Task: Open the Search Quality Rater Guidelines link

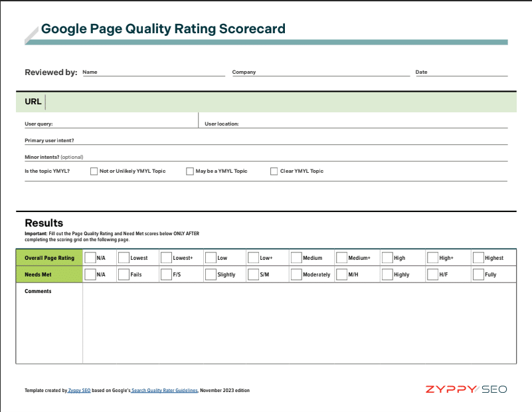Action: click(x=165, y=391)
